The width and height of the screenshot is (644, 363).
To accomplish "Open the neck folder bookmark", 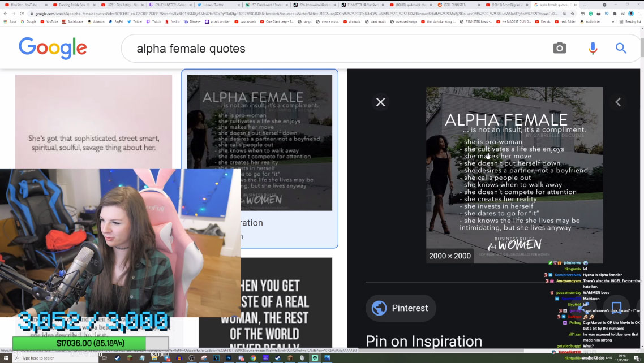I will pos(565,21).
